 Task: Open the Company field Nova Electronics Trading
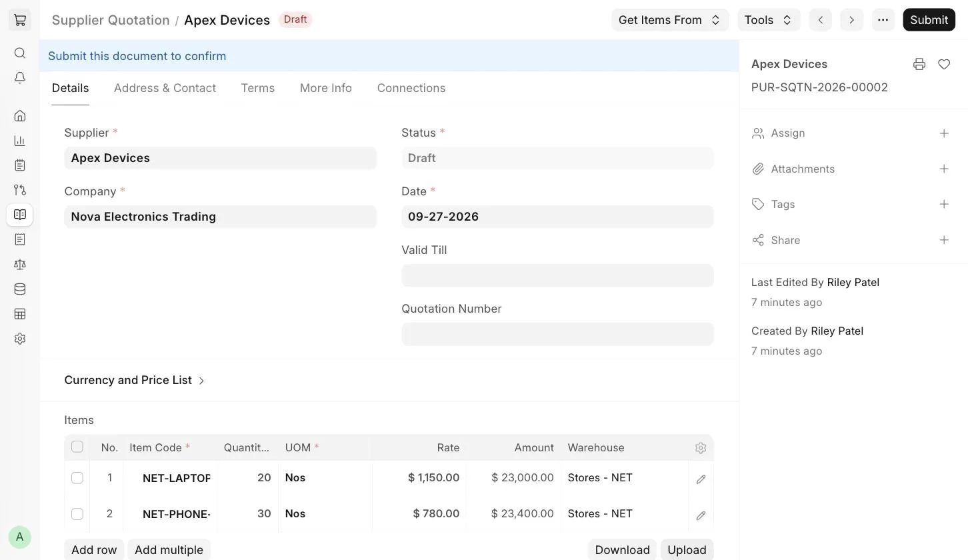(x=221, y=217)
